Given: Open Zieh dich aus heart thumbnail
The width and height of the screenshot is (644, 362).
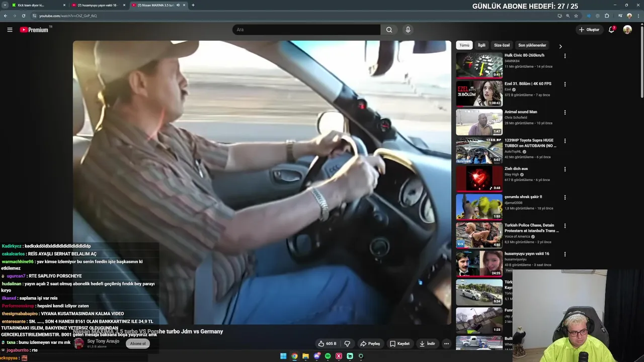Looking at the screenshot, I should click(x=479, y=179).
